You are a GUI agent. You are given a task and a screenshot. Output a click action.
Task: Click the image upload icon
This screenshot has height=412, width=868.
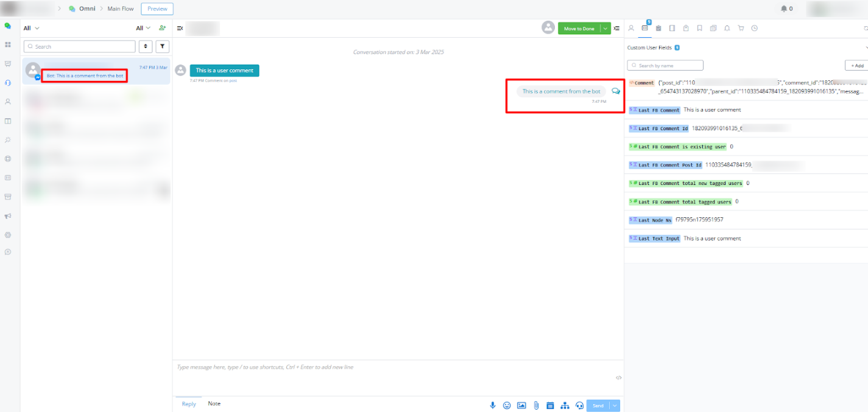click(x=521, y=405)
